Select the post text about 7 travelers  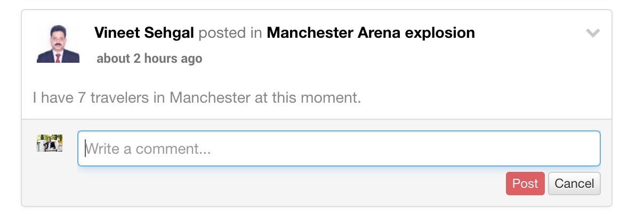(x=197, y=98)
